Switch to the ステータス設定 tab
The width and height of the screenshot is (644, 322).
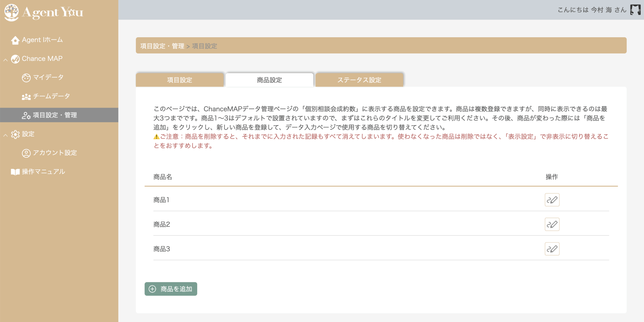[x=359, y=80]
